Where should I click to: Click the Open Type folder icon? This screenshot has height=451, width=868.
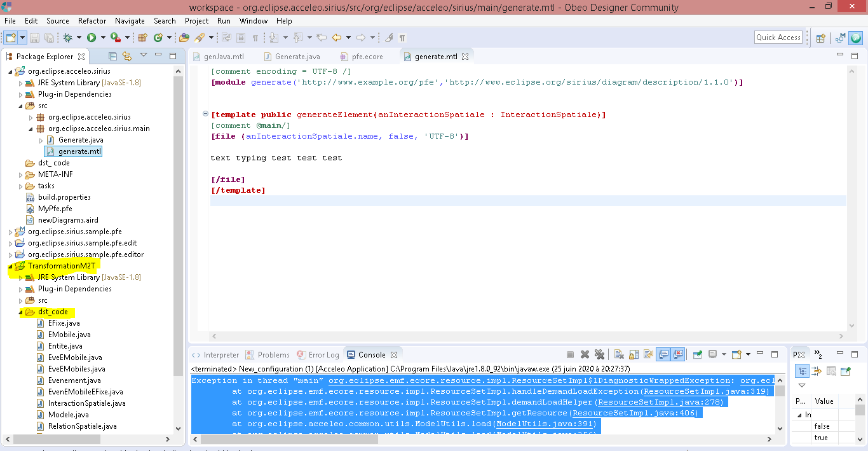click(x=184, y=38)
